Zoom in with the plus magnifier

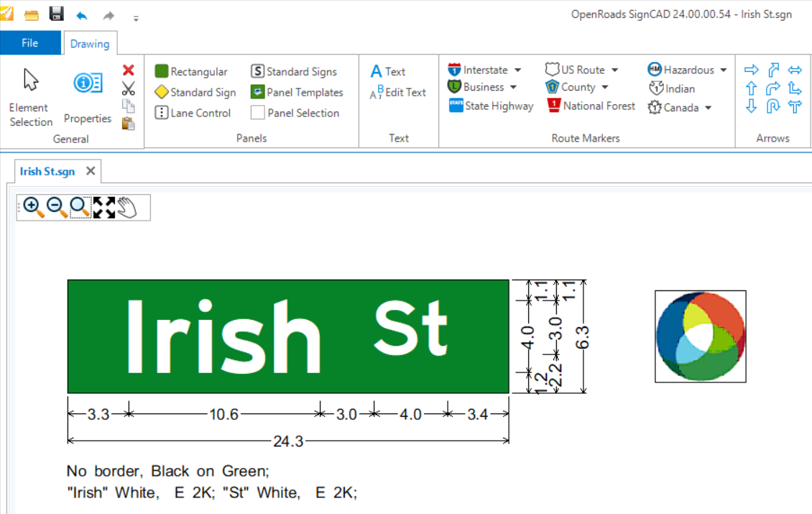point(34,207)
